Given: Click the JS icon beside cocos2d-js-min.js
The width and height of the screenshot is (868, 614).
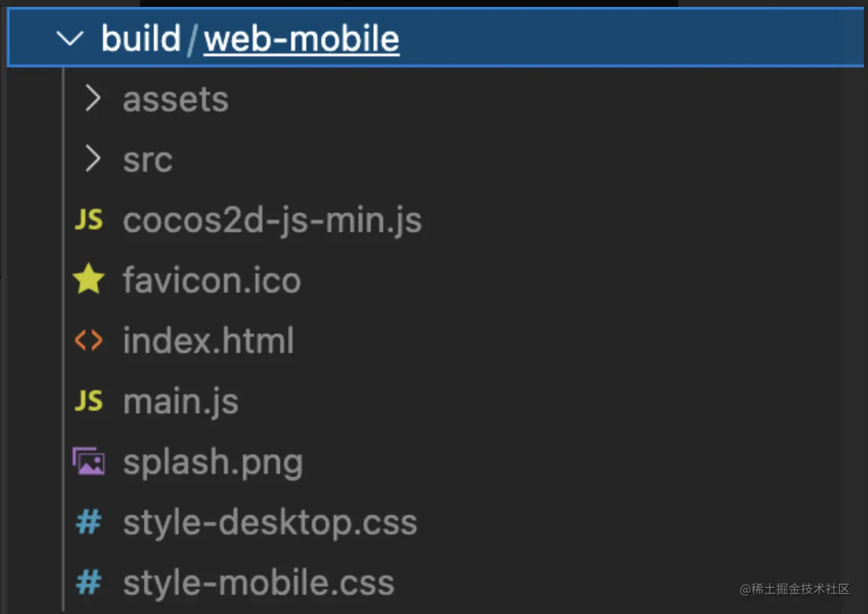Looking at the screenshot, I should pos(88,220).
